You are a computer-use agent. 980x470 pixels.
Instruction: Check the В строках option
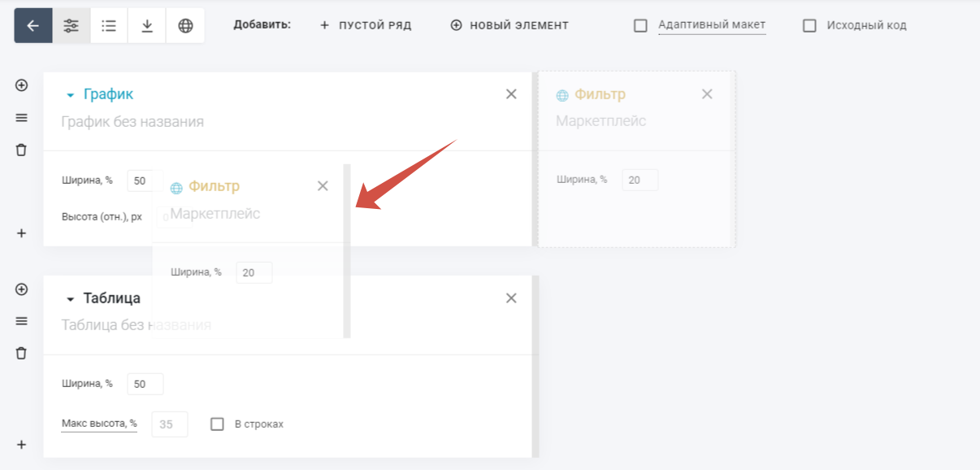(x=217, y=424)
